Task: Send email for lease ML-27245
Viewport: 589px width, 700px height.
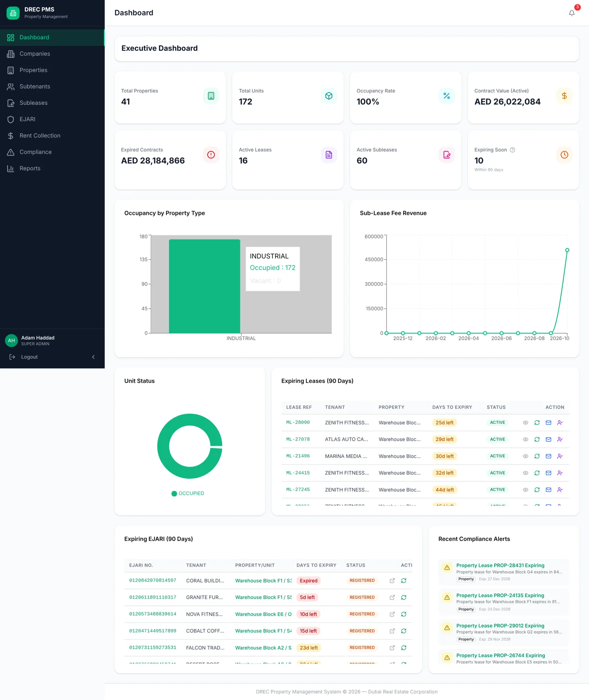Action: [549, 490]
